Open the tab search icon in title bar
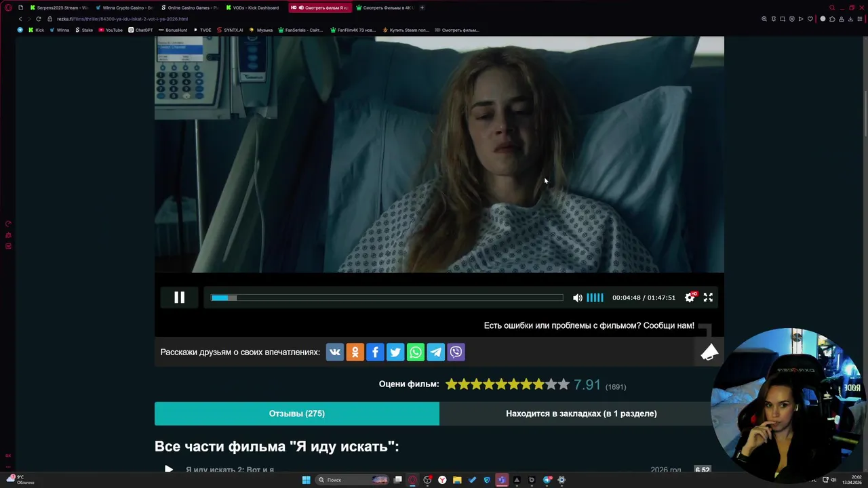The image size is (868, 488). click(x=832, y=7)
